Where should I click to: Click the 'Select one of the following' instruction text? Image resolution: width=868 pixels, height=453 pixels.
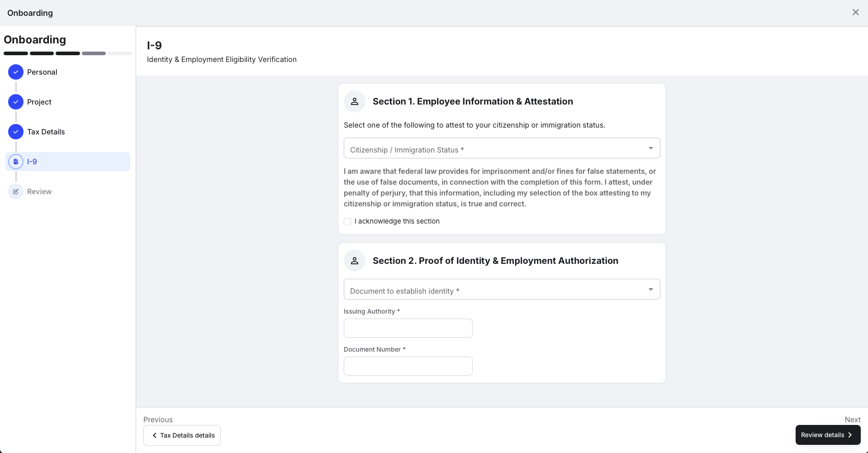pos(474,125)
